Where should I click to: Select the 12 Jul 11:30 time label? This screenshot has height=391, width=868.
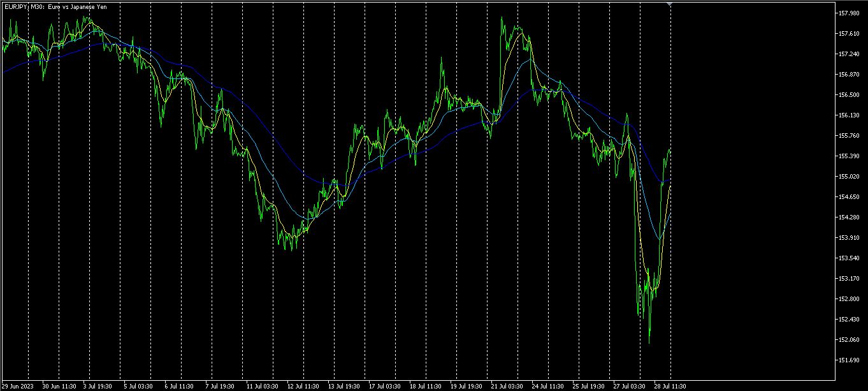[x=303, y=386]
